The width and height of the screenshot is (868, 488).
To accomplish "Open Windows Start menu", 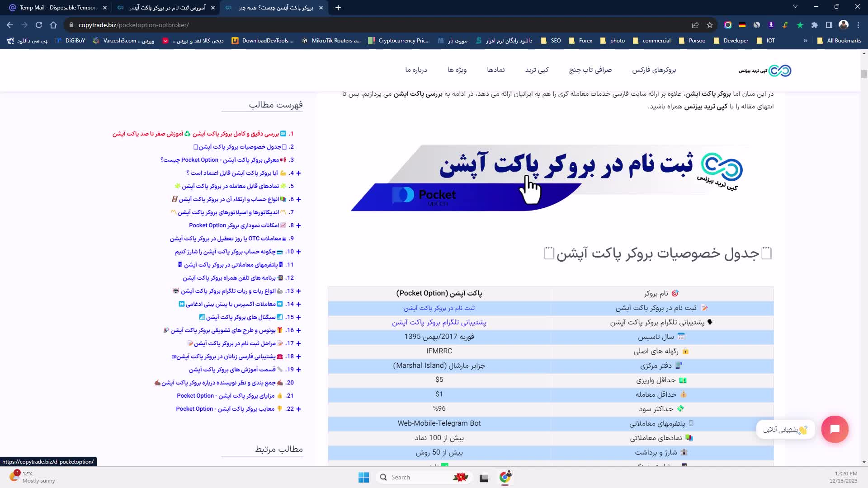I will (x=363, y=477).
